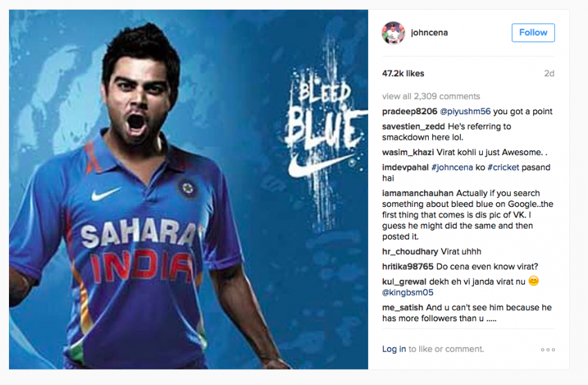Open the johncena username link
Viewport: 588px width, 385px height.
tap(430, 33)
